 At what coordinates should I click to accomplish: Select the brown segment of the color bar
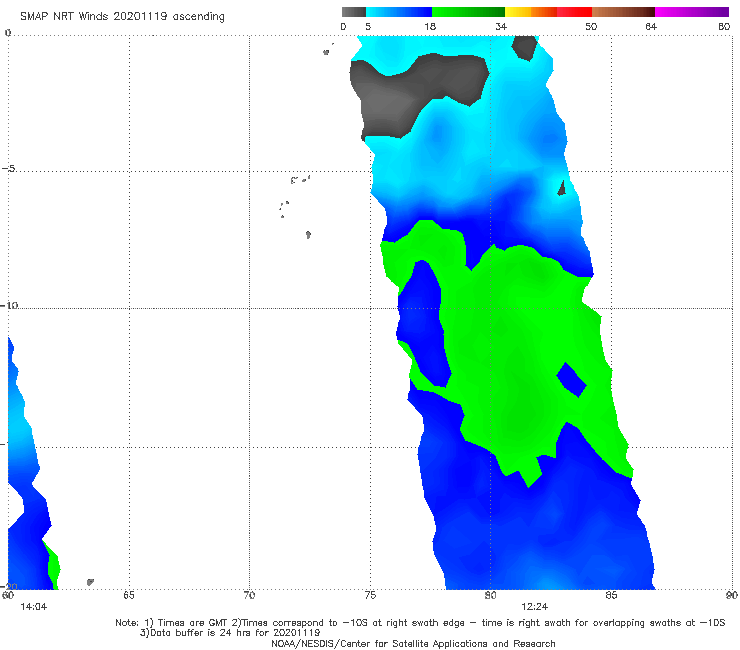[x=623, y=12]
